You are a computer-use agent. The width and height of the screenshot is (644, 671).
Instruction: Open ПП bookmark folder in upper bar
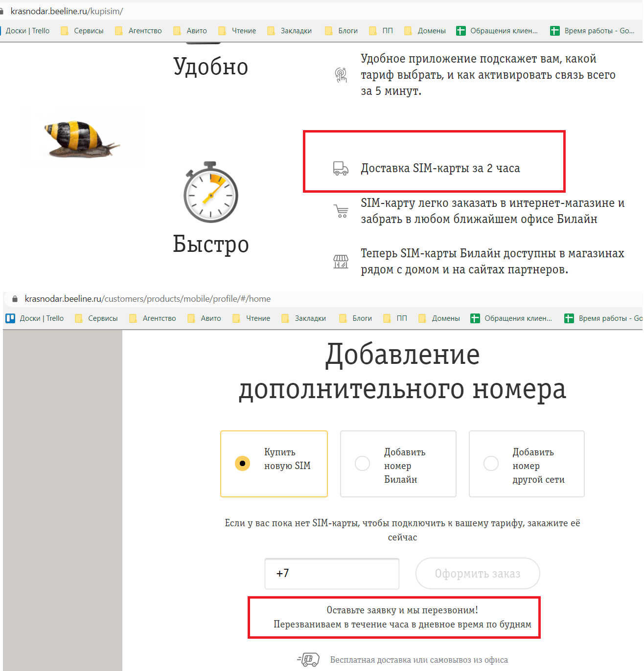381,31
